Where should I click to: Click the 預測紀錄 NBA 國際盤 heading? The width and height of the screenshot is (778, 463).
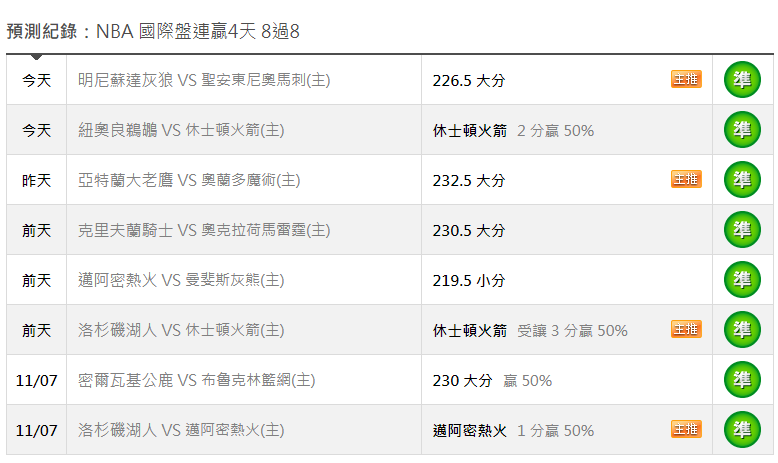(153, 31)
